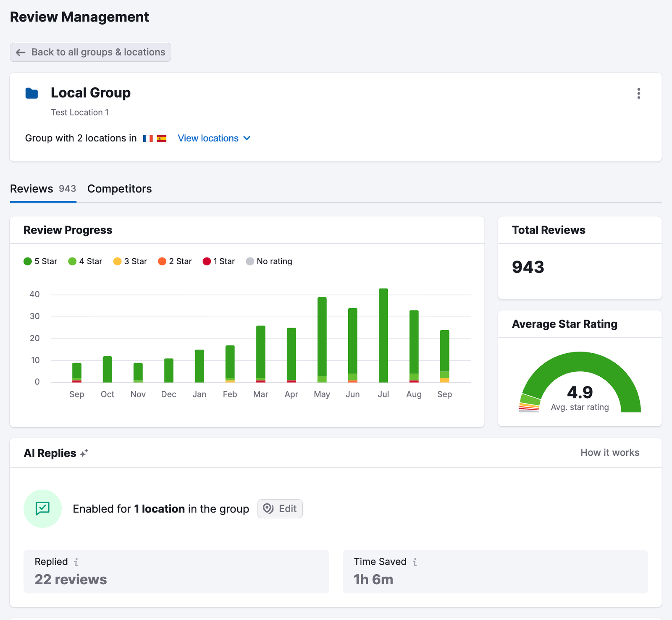Open the three-dot menu for Local Group

638,93
